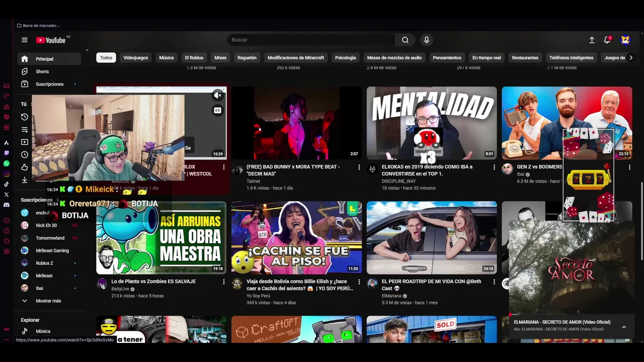The height and width of the screenshot is (362, 644).
Task: Open options menu for Cachín video
Action: 359,282
